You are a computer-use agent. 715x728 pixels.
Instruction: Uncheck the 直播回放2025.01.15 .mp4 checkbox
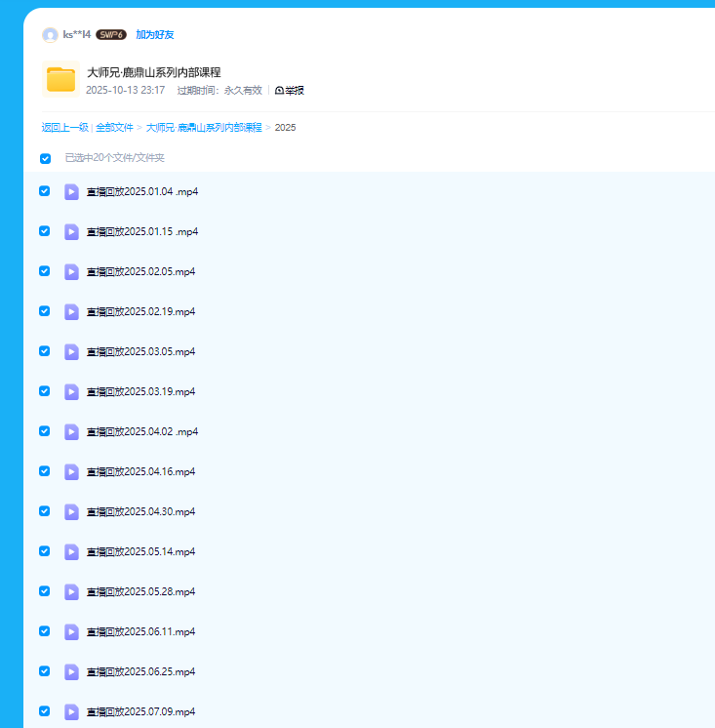44,231
